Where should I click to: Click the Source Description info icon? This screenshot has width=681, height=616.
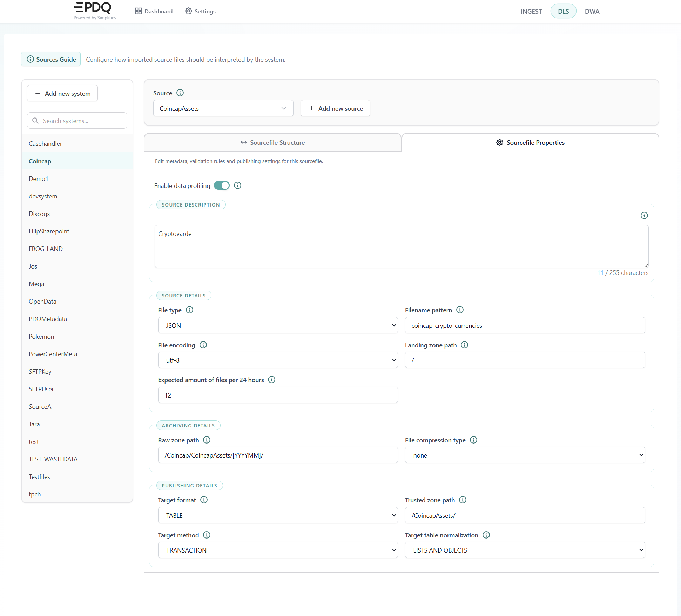[x=644, y=215]
